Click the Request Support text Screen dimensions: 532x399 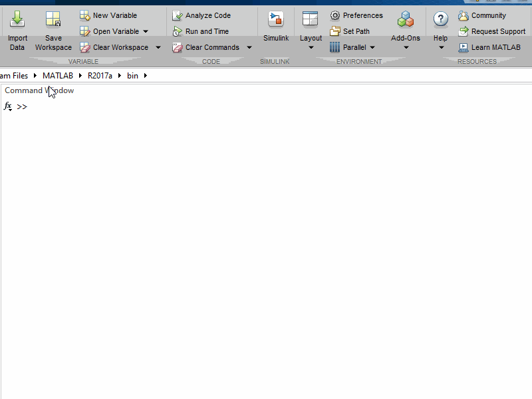[x=498, y=31]
